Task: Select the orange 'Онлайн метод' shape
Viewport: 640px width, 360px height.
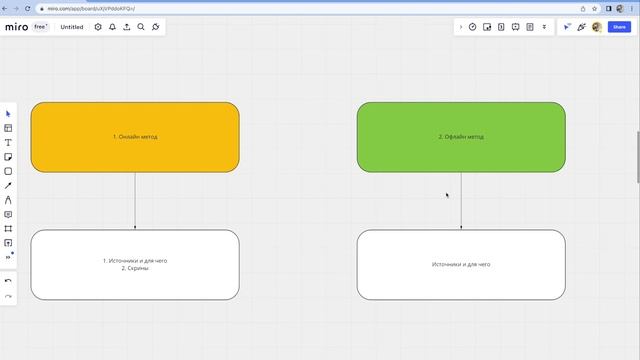Action: [x=135, y=137]
